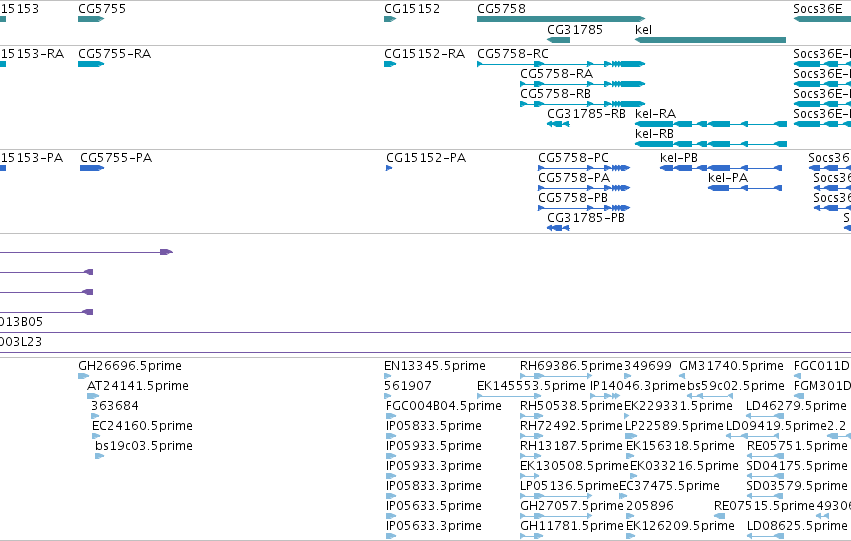851x541 pixels.
Task: Select protein label CG5758-PC
Action: click(574, 158)
